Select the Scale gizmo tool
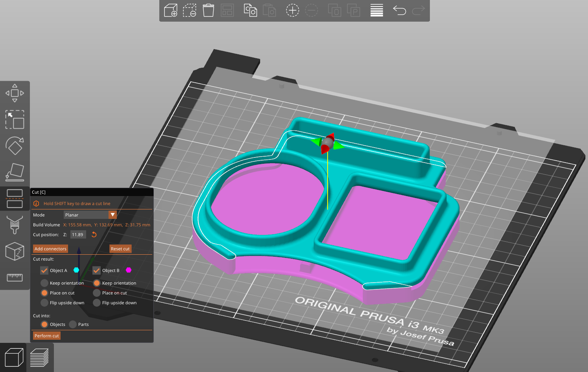The height and width of the screenshot is (372, 588). click(x=15, y=120)
